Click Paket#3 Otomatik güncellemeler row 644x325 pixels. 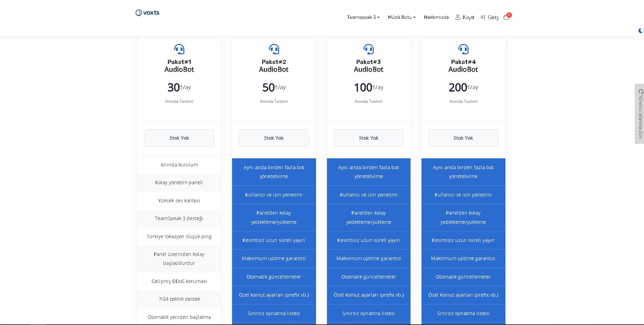pyautogui.click(x=369, y=277)
